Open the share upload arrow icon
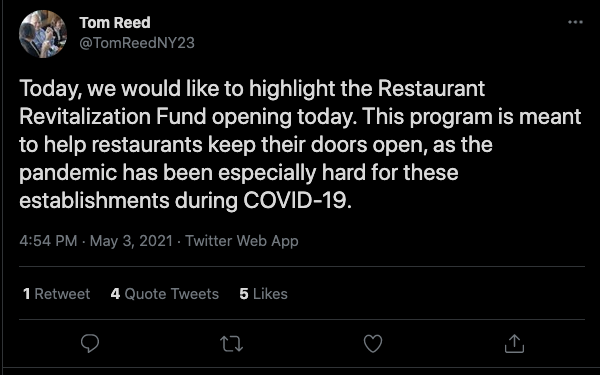This screenshot has width=600, height=375. click(514, 343)
